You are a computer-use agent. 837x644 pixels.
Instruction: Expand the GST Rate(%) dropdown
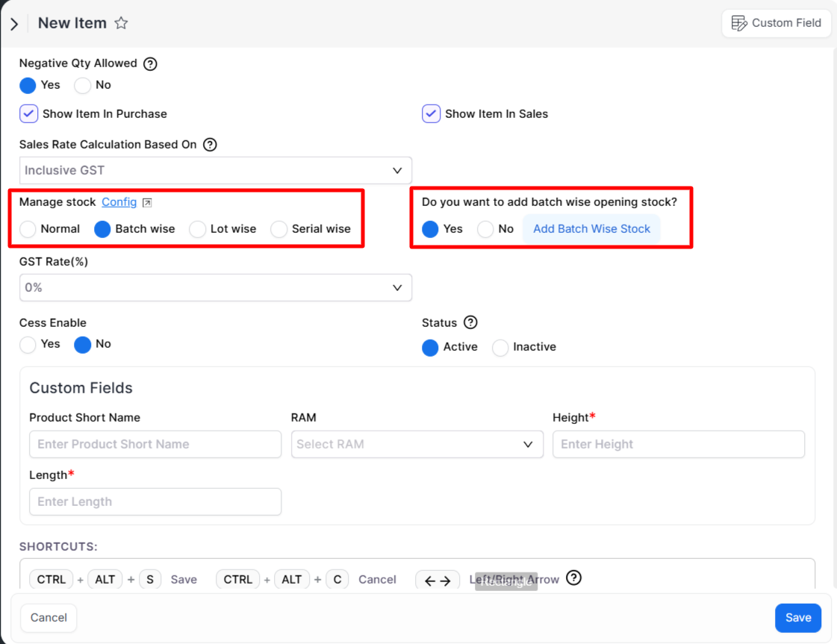point(216,287)
